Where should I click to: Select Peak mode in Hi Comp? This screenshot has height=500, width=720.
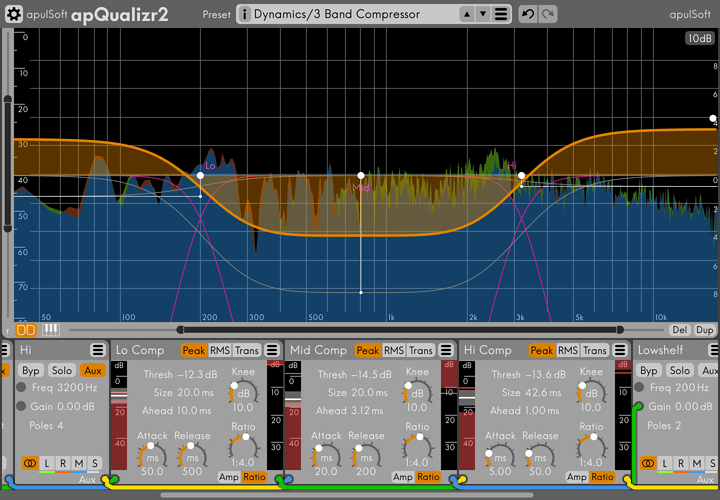(542, 350)
